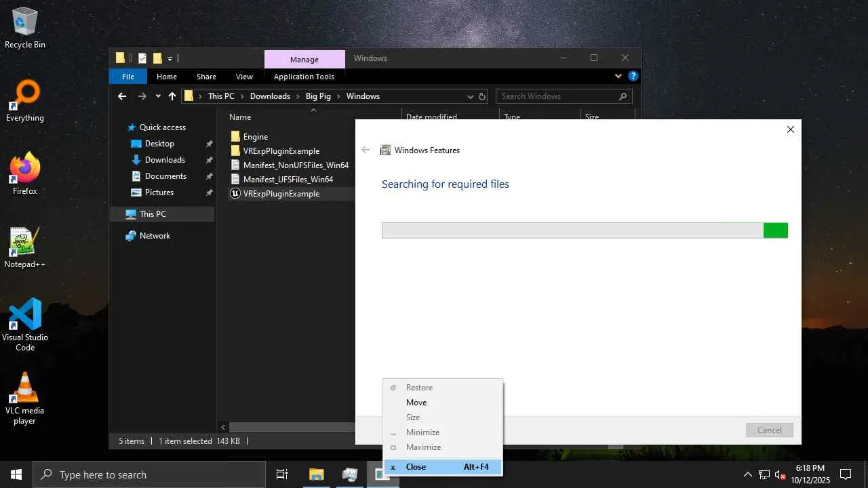Expand the chevron after Big Pig in address bar
Image resolution: width=868 pixels, height=488 pixels.
tap(339, 96)
